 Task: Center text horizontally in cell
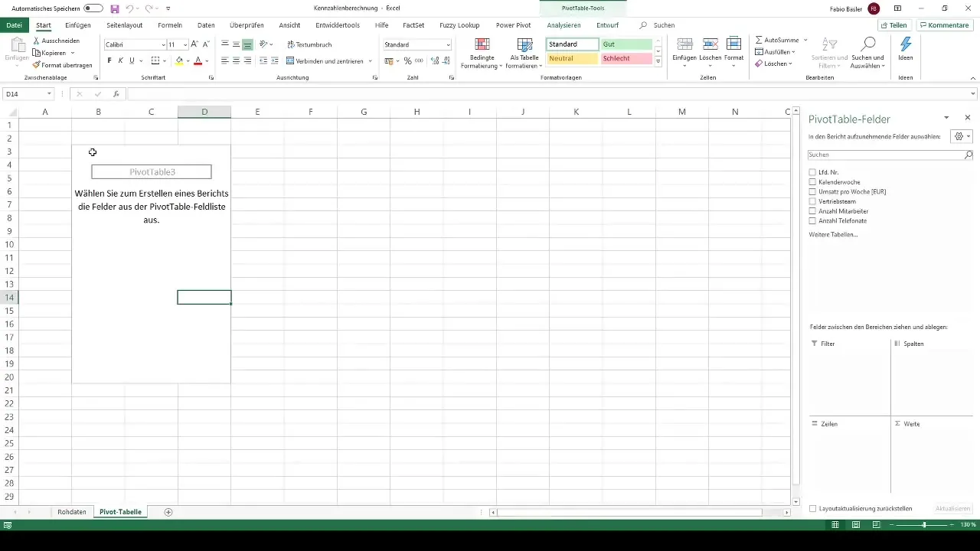point(236,60)
